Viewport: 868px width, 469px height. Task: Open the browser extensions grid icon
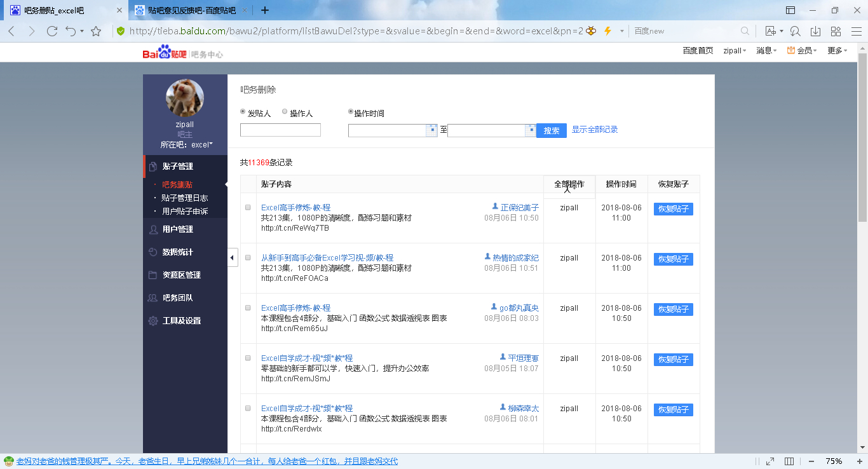click(x=836, y=31)
